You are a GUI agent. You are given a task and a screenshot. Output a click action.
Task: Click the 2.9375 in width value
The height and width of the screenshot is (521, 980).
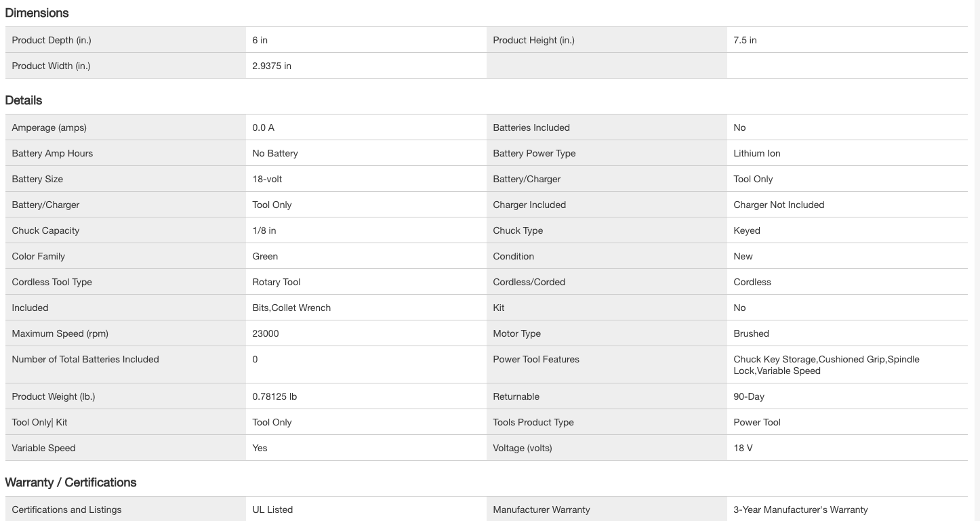(272, 66)
